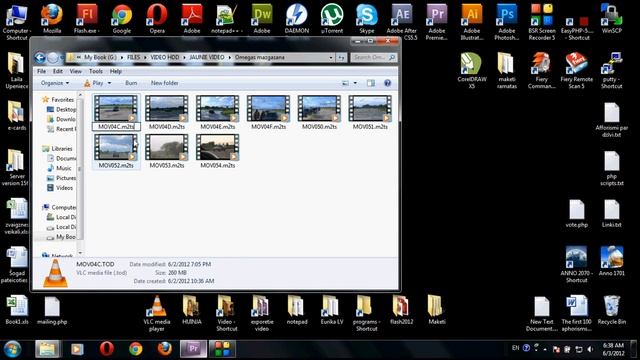Click the Explorer search box
The height and width of the screenshot is (360, 640).
coord(373,58)
